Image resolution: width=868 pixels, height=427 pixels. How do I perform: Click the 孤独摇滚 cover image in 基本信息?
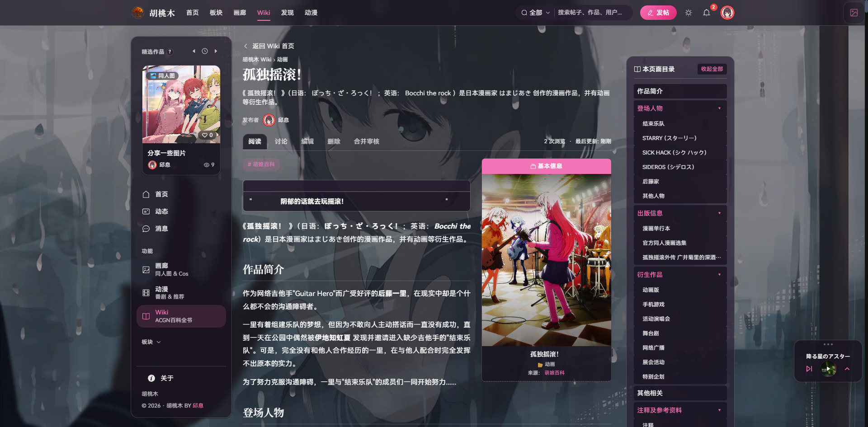tap(547, 260)
